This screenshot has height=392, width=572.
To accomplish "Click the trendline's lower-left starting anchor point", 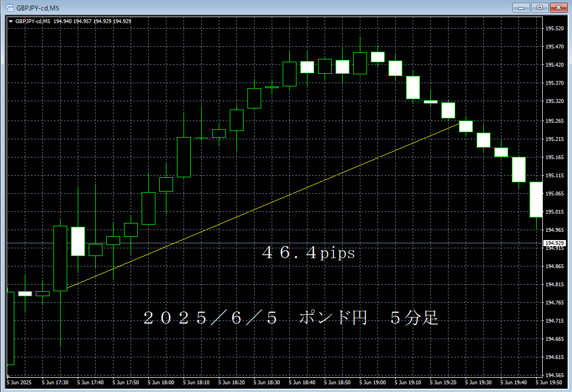I will tap(66, 288).
